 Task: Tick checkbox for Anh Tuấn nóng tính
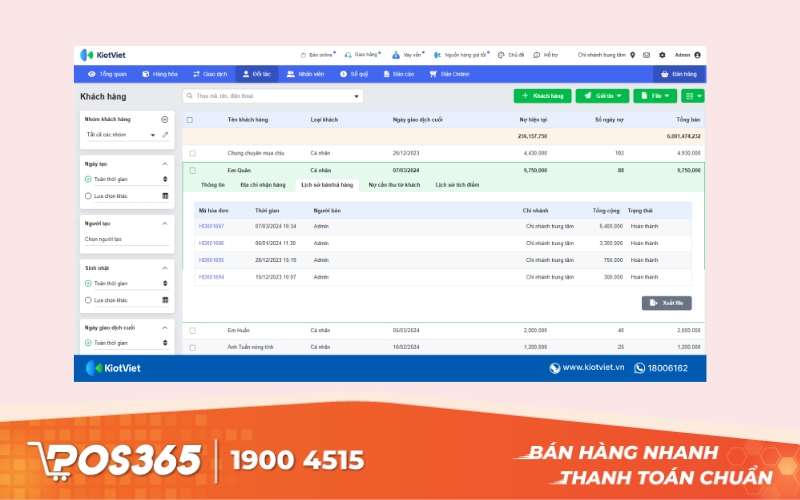point(192,347)
